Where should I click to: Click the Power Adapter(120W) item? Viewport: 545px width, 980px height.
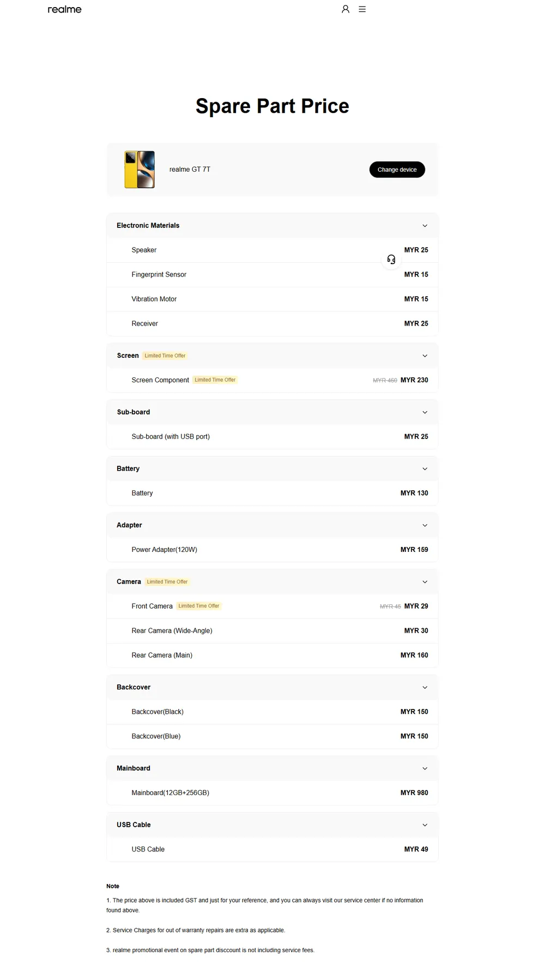[164, 550]
